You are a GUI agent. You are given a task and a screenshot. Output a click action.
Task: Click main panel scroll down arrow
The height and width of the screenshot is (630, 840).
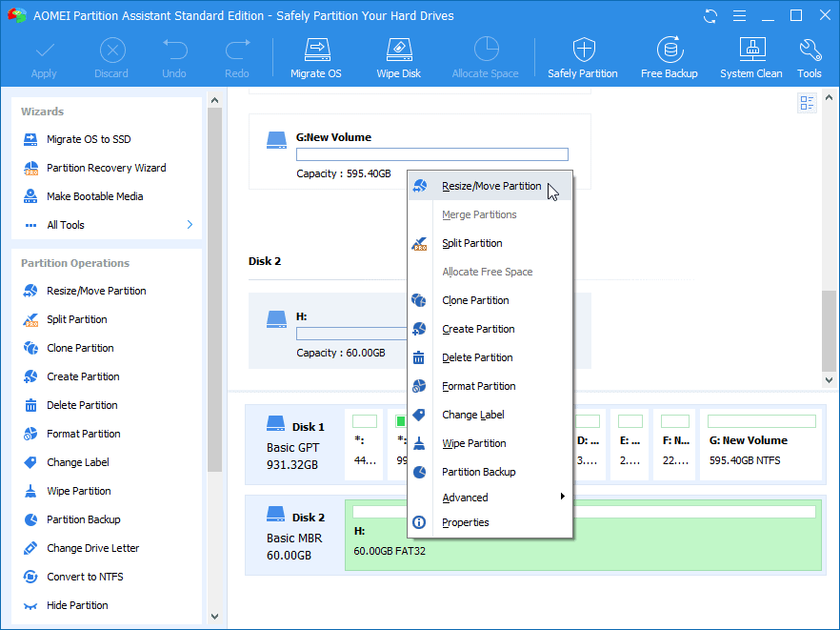tap(829, 380)
